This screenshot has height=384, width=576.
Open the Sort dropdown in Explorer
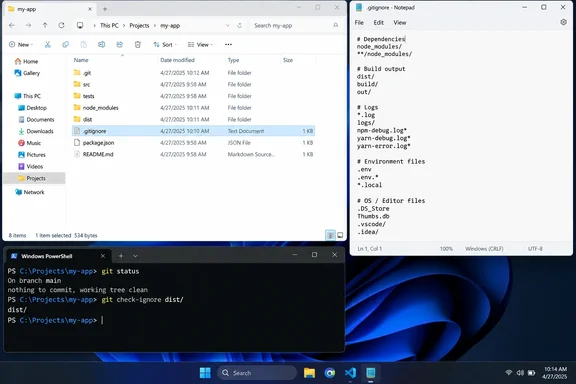165,44
